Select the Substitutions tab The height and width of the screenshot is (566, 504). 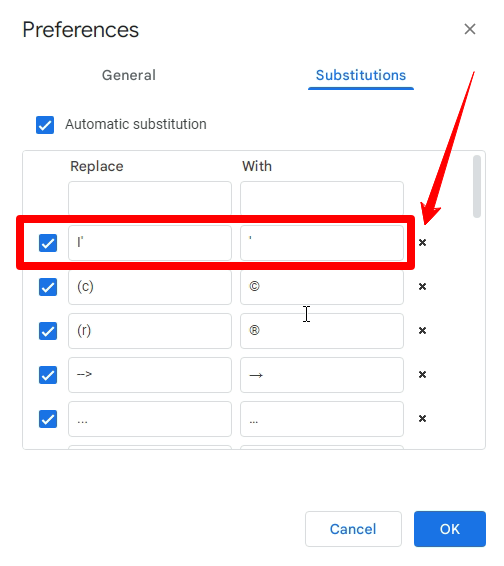(361, 75)
